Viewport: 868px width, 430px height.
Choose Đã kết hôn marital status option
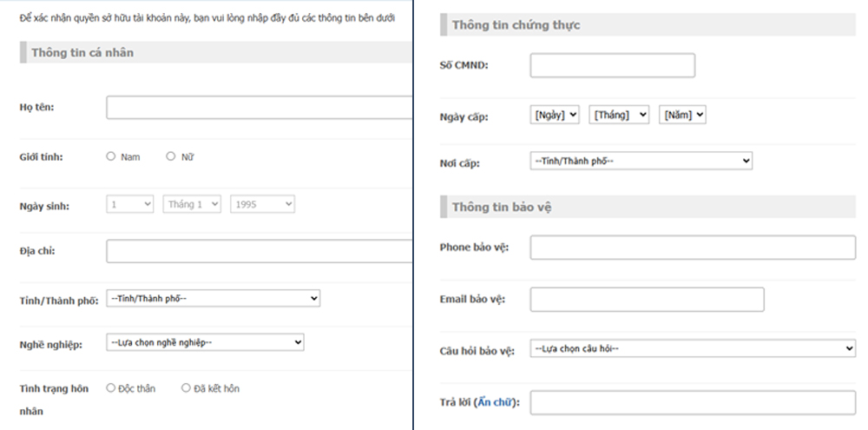tap(186, 388)
